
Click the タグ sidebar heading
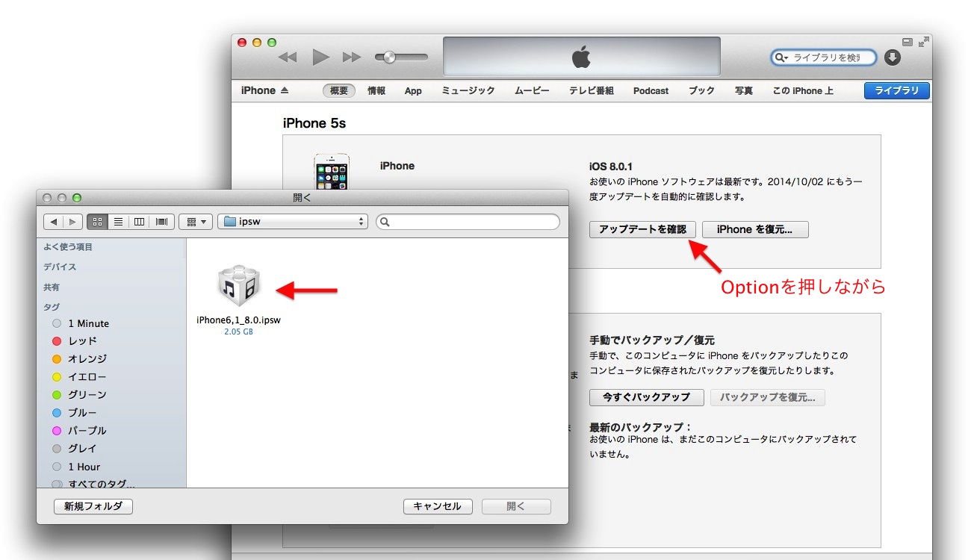point(52,307)
